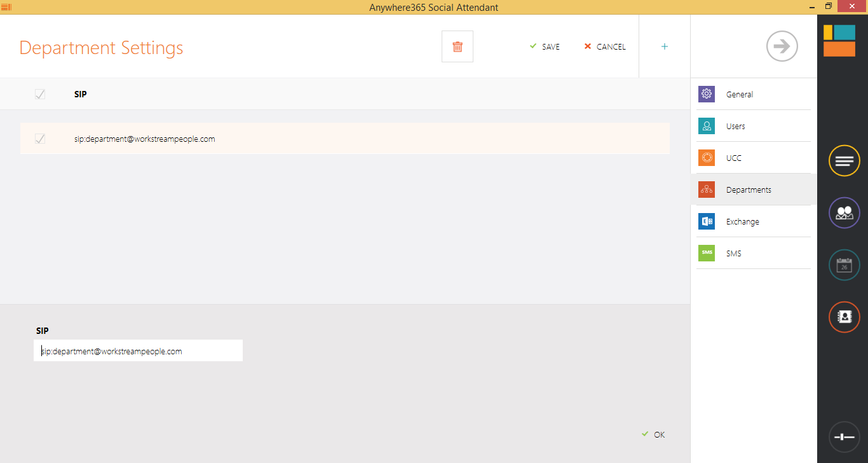This screenshot has height=463, width=868.
Task: Open the Users settings section
Action: point(735,126)
